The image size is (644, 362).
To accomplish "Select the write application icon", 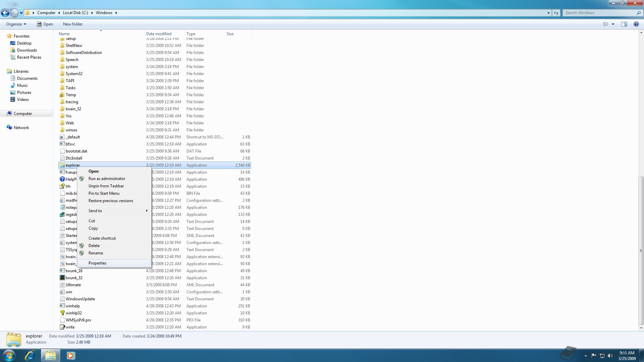I will point(62,327).
